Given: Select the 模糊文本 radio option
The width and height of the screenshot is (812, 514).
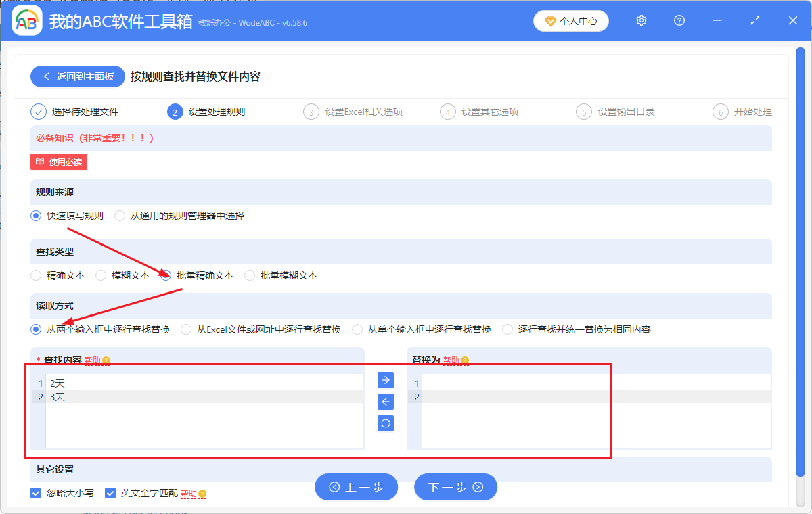Looking at the screenshot, I should 101,275.
